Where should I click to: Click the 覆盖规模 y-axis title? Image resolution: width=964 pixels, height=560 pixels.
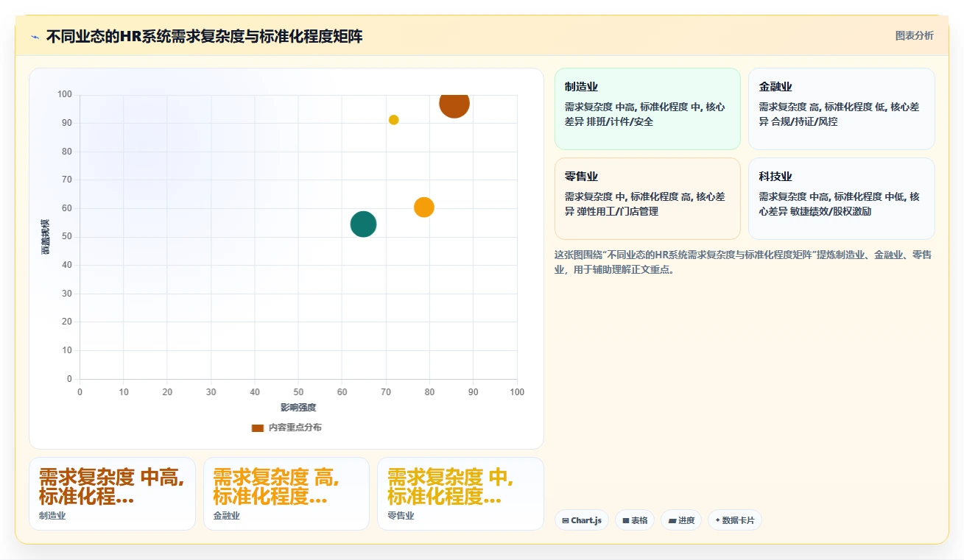point(46,237)
